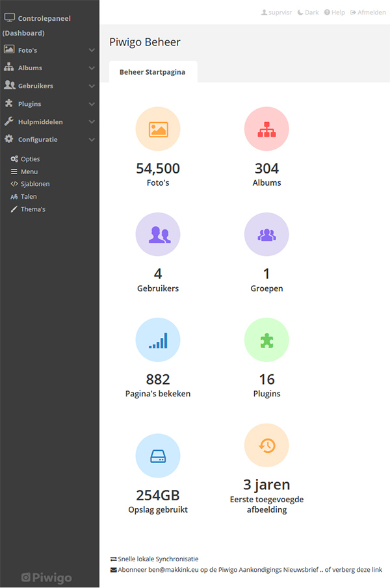Open the orange history clock circle icon
Viewport: 390px width, 588px height.
[x=266, y=445]
